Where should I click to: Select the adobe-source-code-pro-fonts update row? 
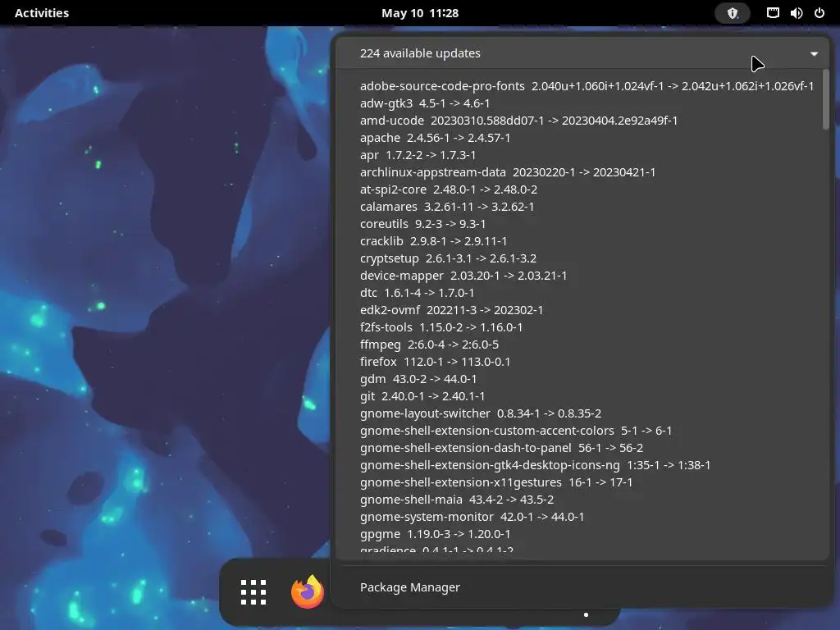587,85
